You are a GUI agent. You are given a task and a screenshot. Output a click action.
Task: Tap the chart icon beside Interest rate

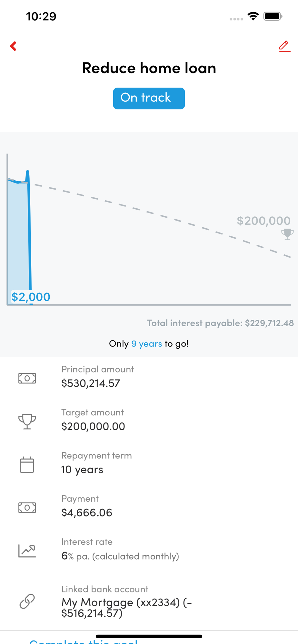[27, 551]
